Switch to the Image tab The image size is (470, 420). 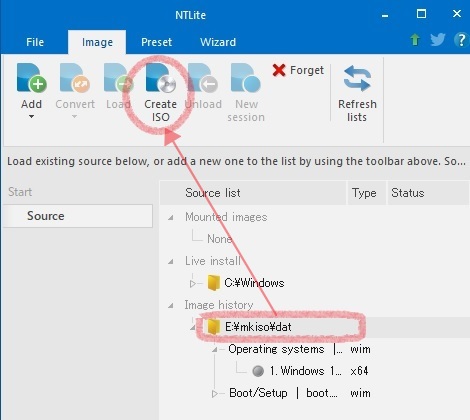(x=97, y=42)
